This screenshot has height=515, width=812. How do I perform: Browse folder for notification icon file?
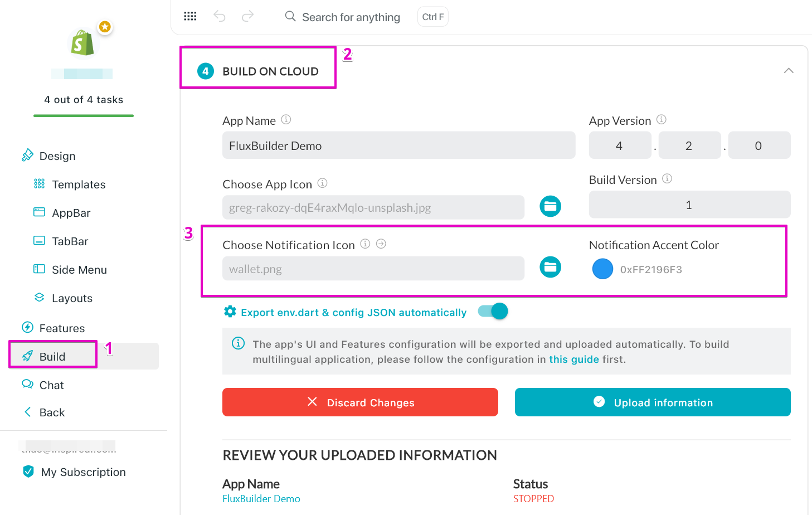550,268
